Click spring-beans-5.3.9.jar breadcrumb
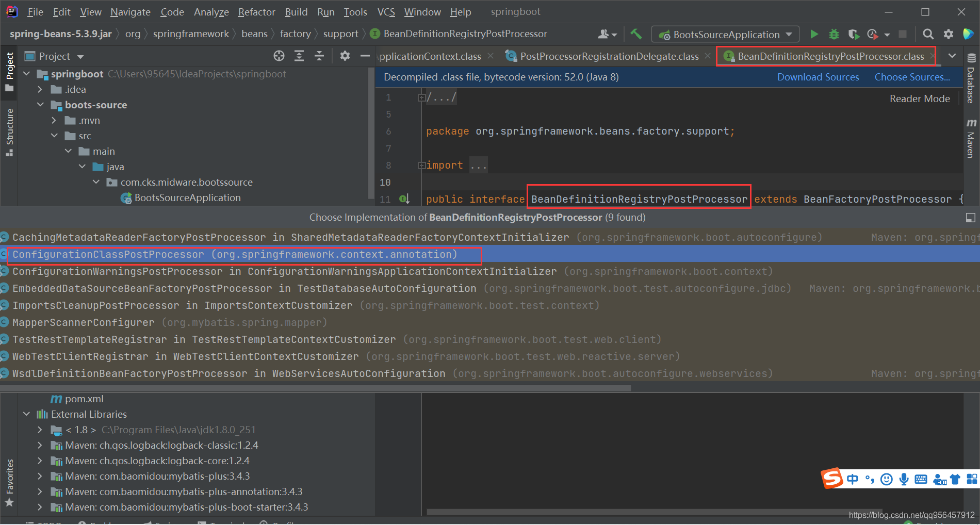Viewport: 980px width, 525px height. (60, 34)
